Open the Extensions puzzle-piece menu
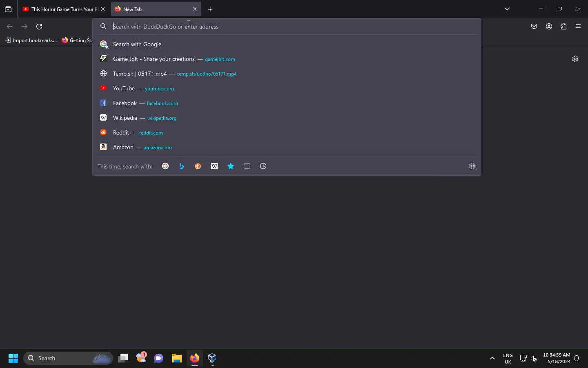The image size is (588, 368). 564,27
